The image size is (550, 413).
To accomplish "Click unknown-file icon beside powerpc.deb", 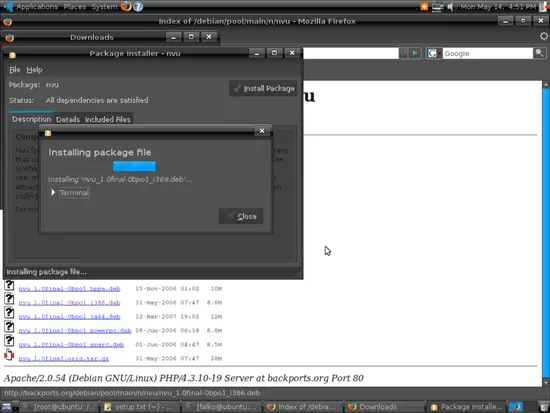I will 9,327.
